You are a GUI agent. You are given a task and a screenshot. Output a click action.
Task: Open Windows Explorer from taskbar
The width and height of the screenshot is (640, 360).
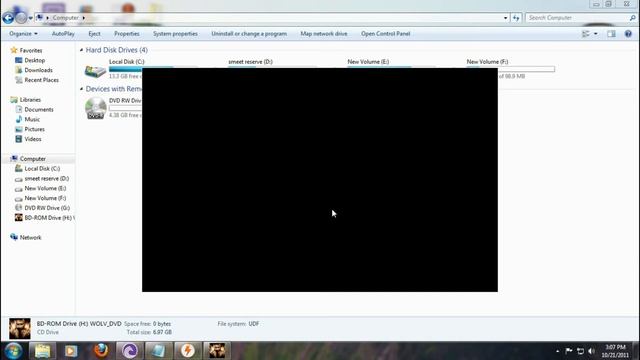(x=42, y=351)
